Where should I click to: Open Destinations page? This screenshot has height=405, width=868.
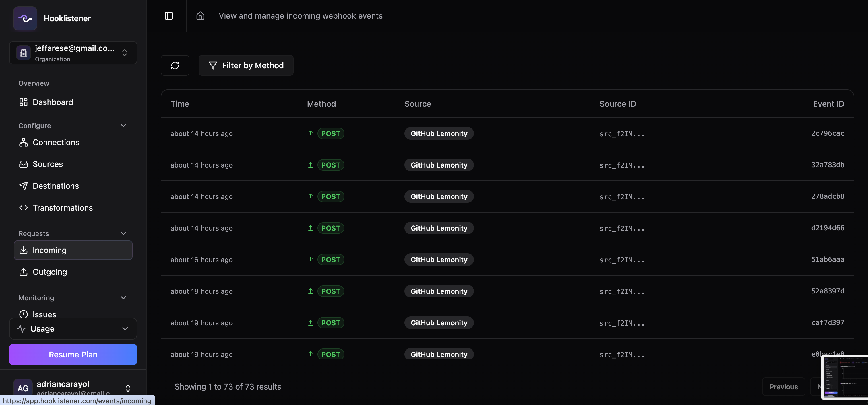pyautogui.click(x=73, y=186)
